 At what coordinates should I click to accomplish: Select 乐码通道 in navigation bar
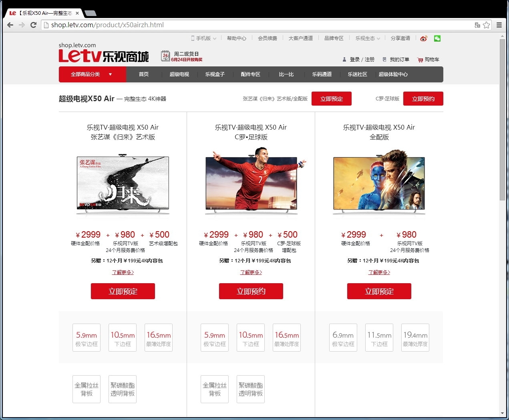pyautogui.click(x=322, y=74)
